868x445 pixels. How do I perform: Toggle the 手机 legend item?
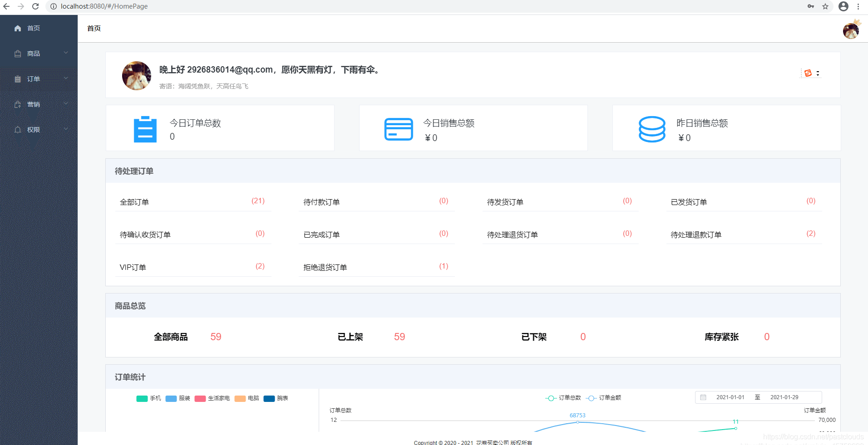(x=149, y=398)
